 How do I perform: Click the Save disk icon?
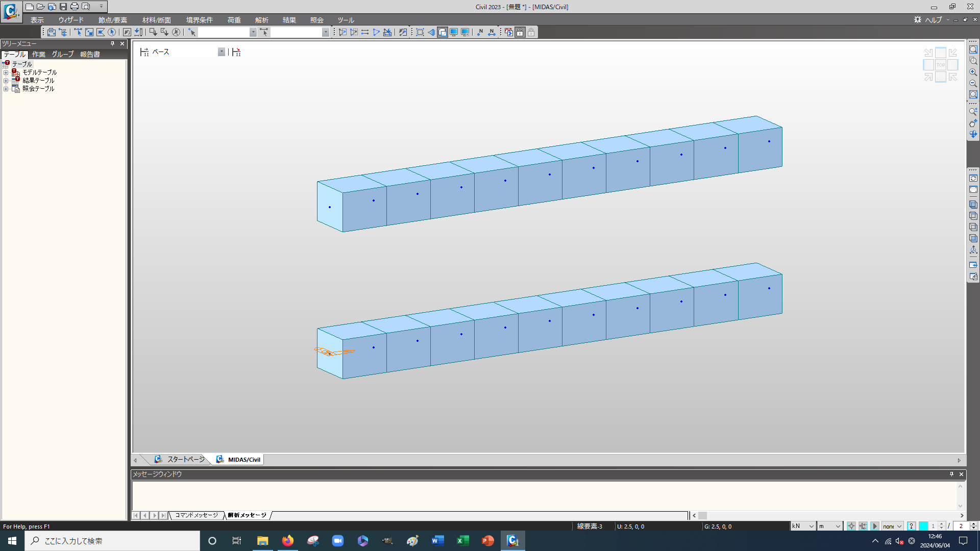pyautogui.click(x=63, y=7)
